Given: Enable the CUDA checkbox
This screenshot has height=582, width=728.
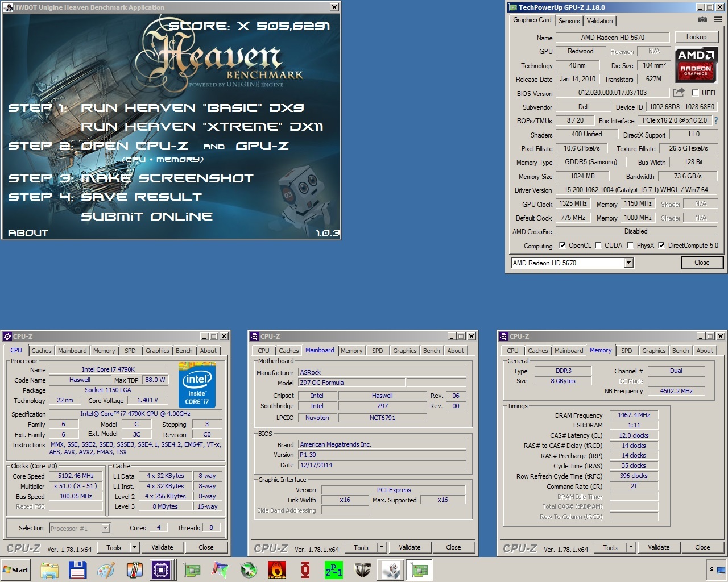Looking at the screenshot, I should click(x=598, y=246).
